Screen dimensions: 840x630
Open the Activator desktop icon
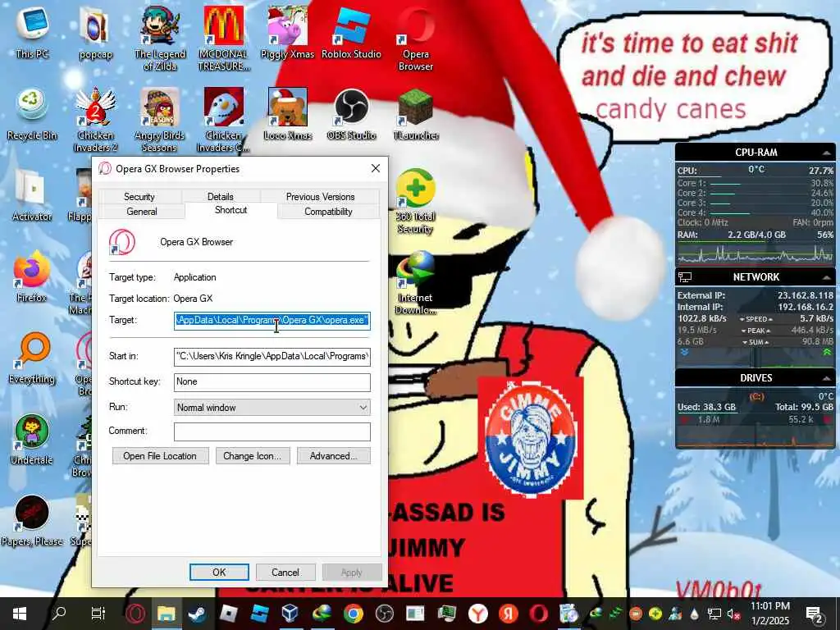32,195
